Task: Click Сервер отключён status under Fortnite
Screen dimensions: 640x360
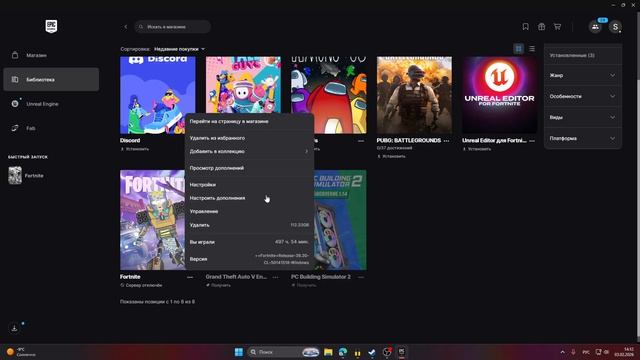Action: [141, 285]
